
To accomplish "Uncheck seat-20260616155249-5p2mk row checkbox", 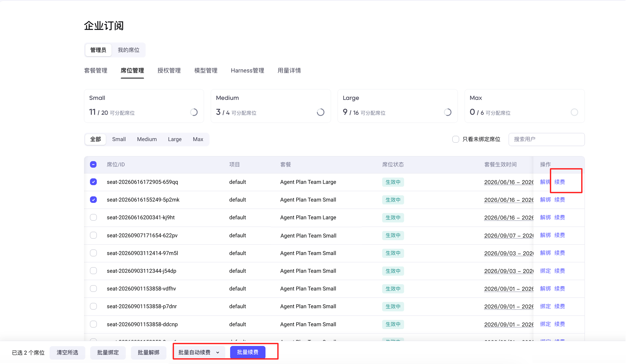I will pyautogui.click(x=93, y=199).
